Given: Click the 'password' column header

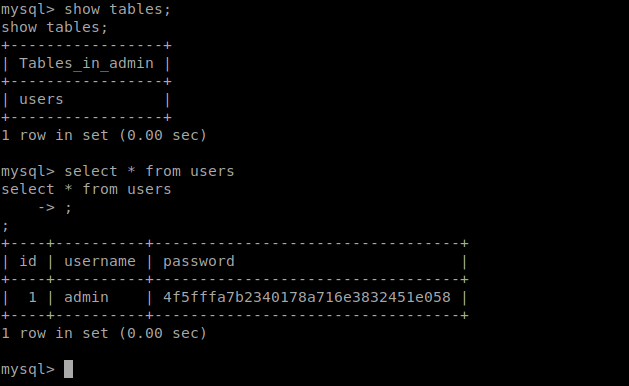Looking at the screenshot, I should pyautogui.click(x=199, y=262).
